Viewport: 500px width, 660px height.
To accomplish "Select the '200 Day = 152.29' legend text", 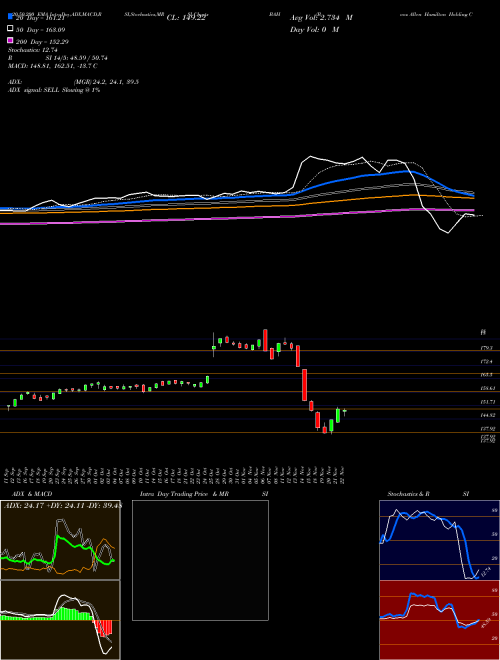I will point(42,42).
